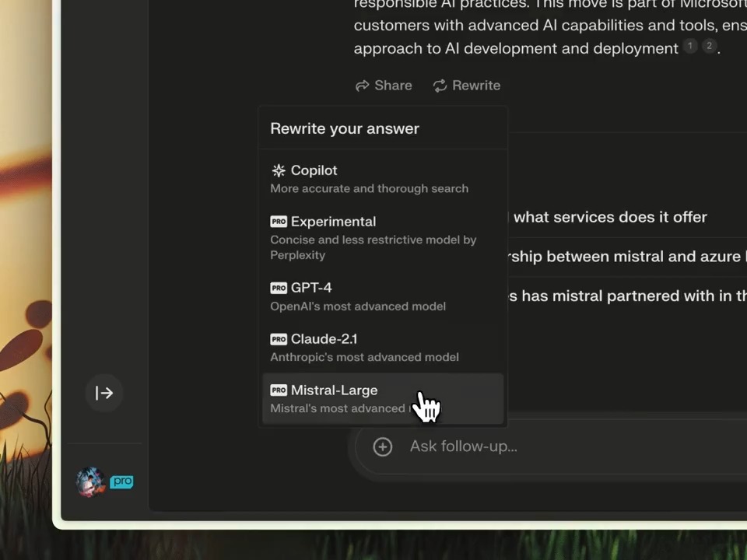Click the teal pro badge beside avatar
The height and width of the screenshot is (560, 747).
[x=121, y=481]
